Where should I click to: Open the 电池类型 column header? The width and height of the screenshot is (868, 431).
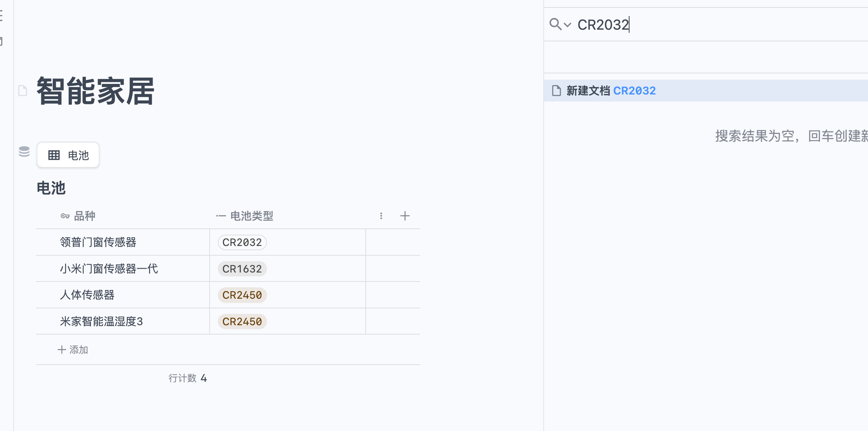click(251, 216)
